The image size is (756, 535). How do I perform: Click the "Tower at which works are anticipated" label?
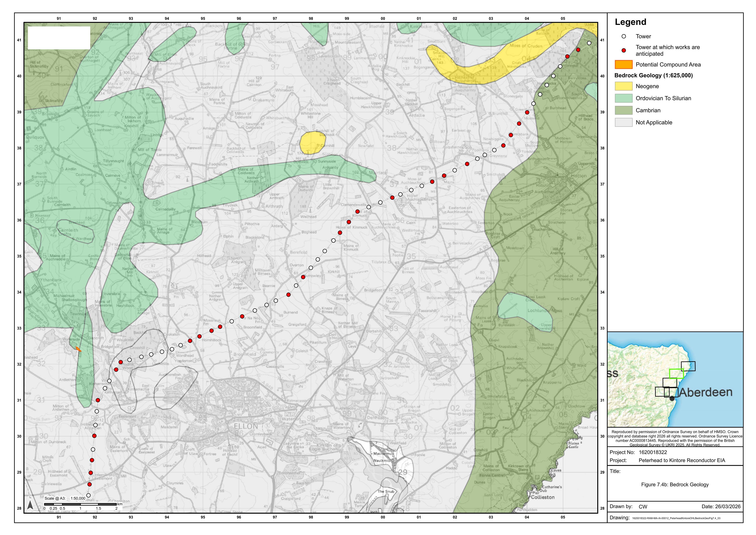pyautogui.click(x=668, y=50)
